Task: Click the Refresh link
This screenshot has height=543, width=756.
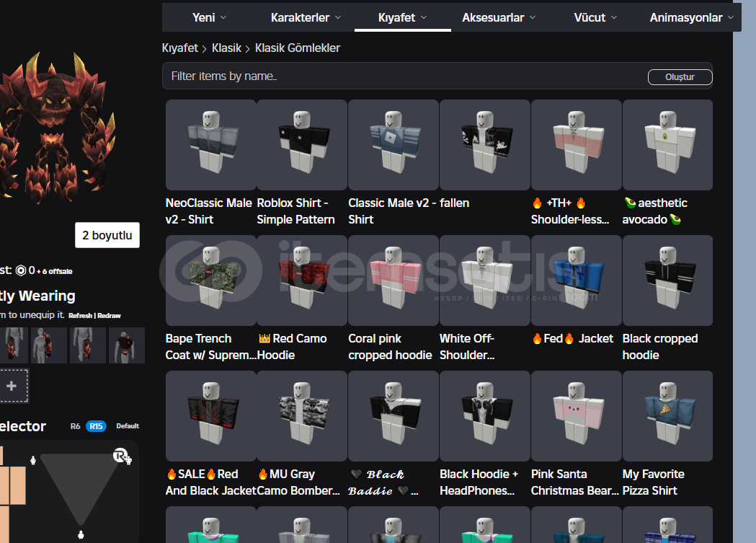Action: click(80, 315)
